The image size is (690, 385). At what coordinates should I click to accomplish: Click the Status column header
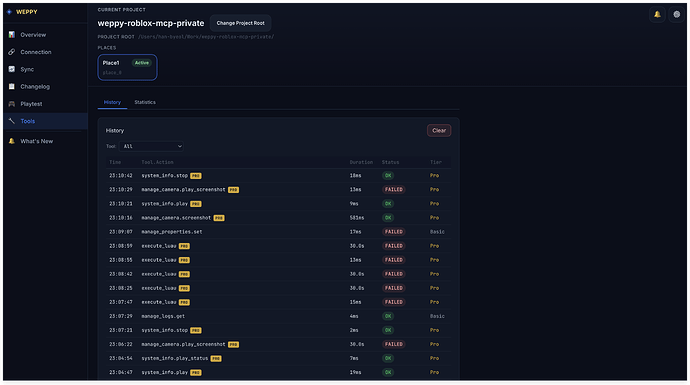(x=390, y=162)
